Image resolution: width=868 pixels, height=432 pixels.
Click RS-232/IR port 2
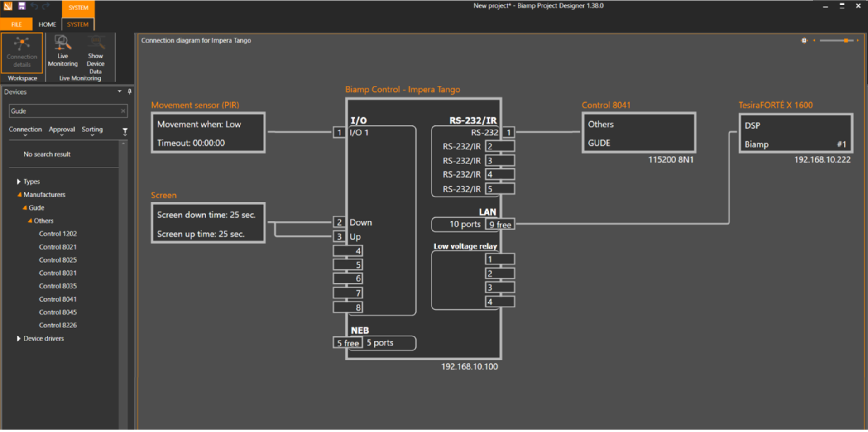[500, 146]
